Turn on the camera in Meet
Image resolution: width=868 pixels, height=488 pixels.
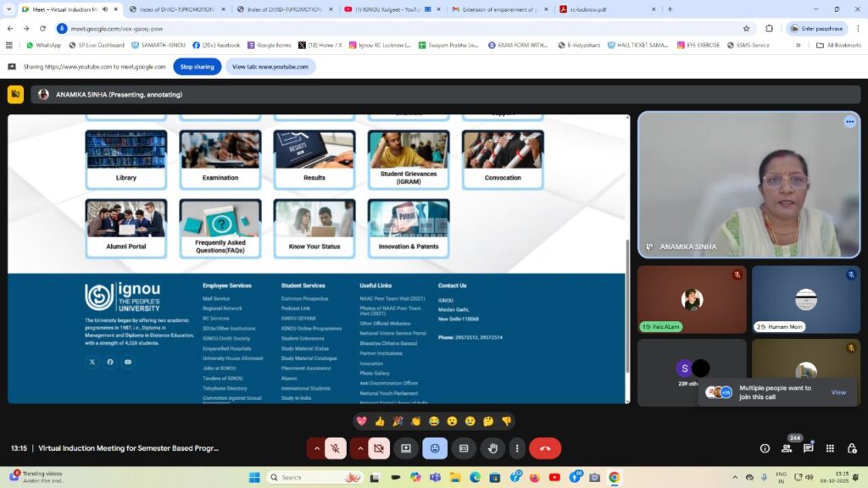pos(378,448)
